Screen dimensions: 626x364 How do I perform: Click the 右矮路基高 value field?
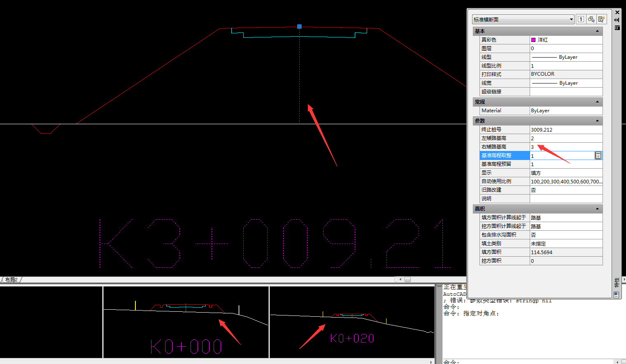click(565, 147)
